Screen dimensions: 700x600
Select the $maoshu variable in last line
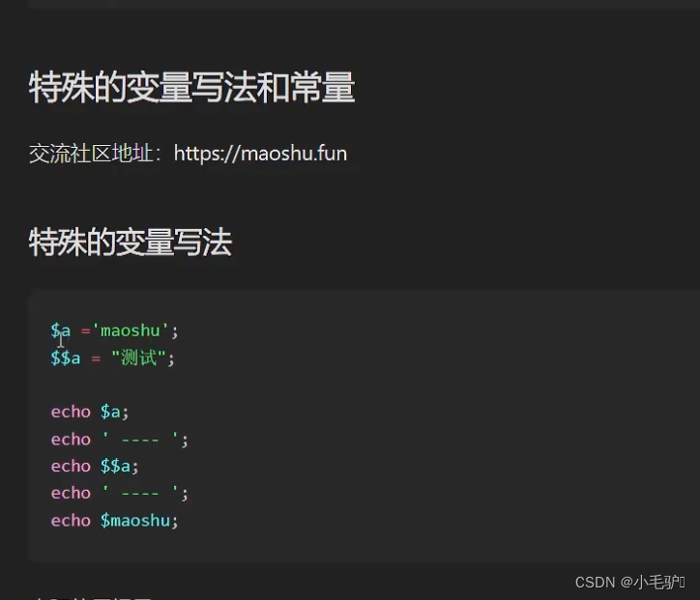coord(135,521)
